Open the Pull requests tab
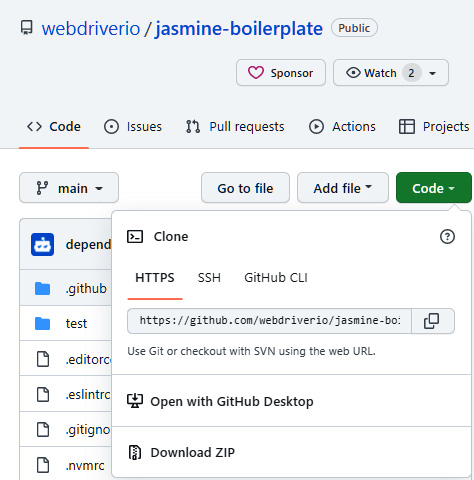The height and width of the screenshot is (480, 474). point(235,127)
